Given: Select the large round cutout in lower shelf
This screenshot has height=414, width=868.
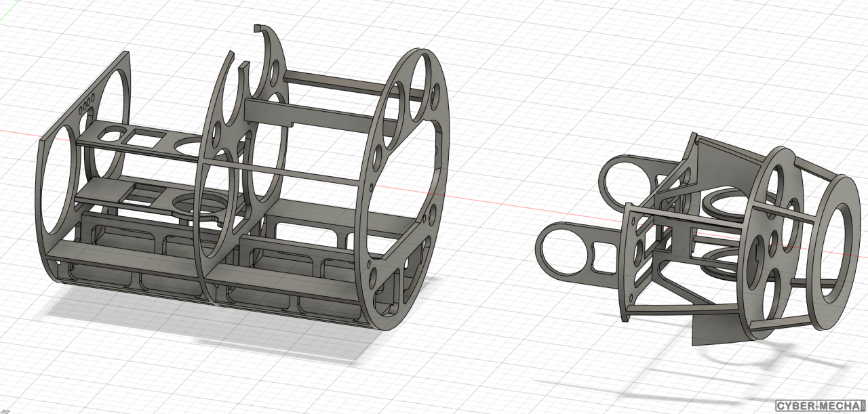Looking at the screenshot, I should tap(199, 204).
